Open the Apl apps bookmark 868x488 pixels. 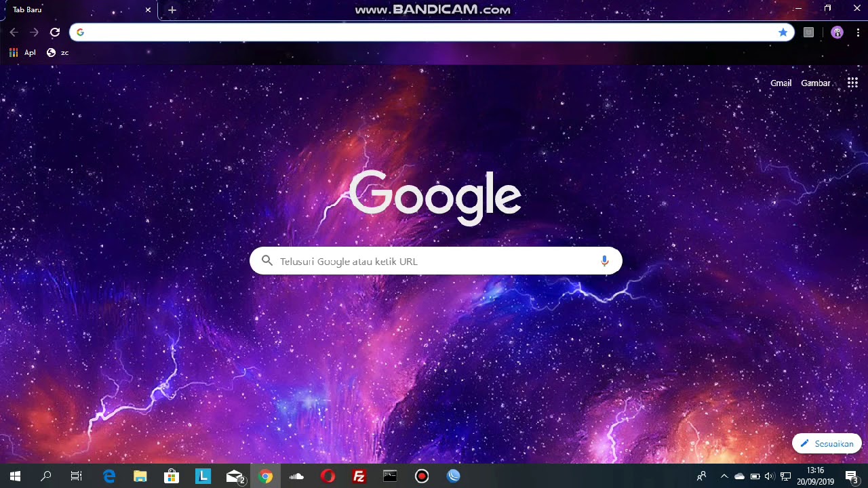pos(22,52)
